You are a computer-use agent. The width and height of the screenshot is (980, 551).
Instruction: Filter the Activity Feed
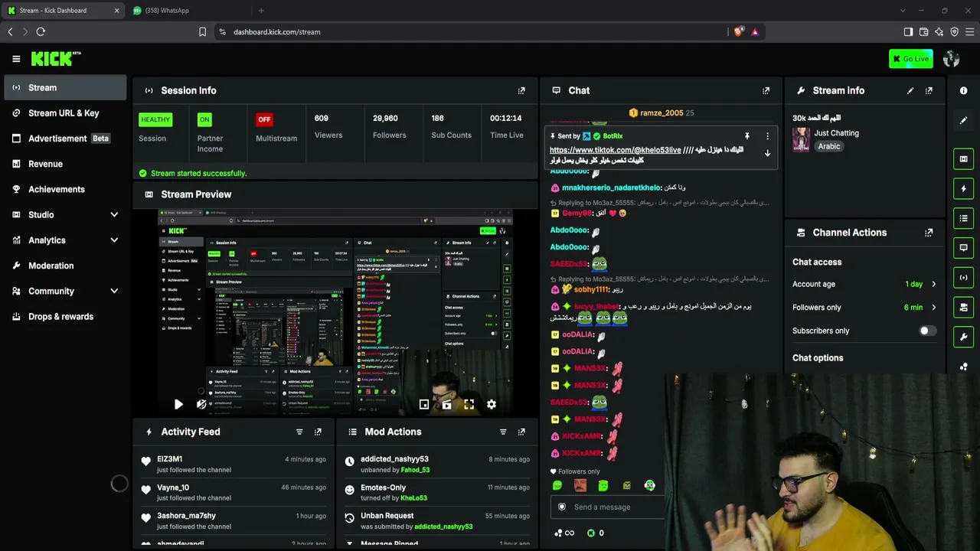tap(299, 432)
